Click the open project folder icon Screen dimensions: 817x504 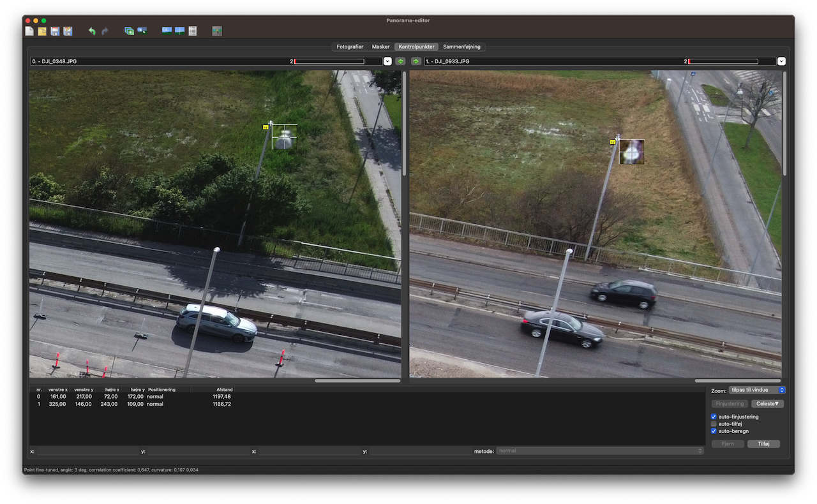pyautogui.click(x=42, y=31)
